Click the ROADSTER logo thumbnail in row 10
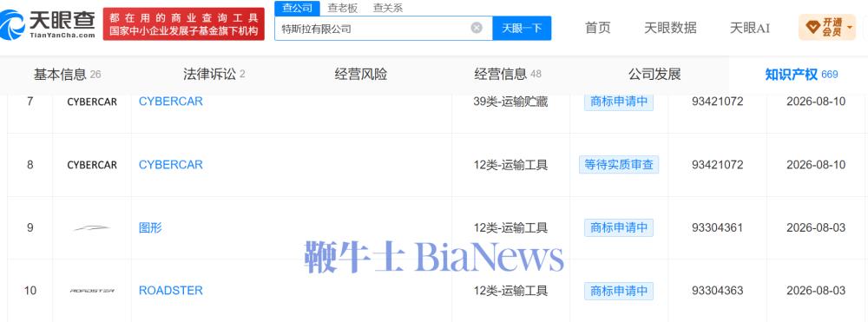868x322 pixels. (x=92, y=291)
